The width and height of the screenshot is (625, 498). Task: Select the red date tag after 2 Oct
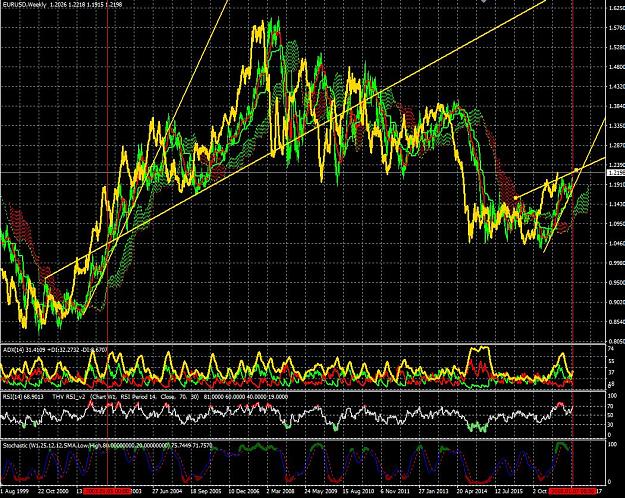coord(572,491)
